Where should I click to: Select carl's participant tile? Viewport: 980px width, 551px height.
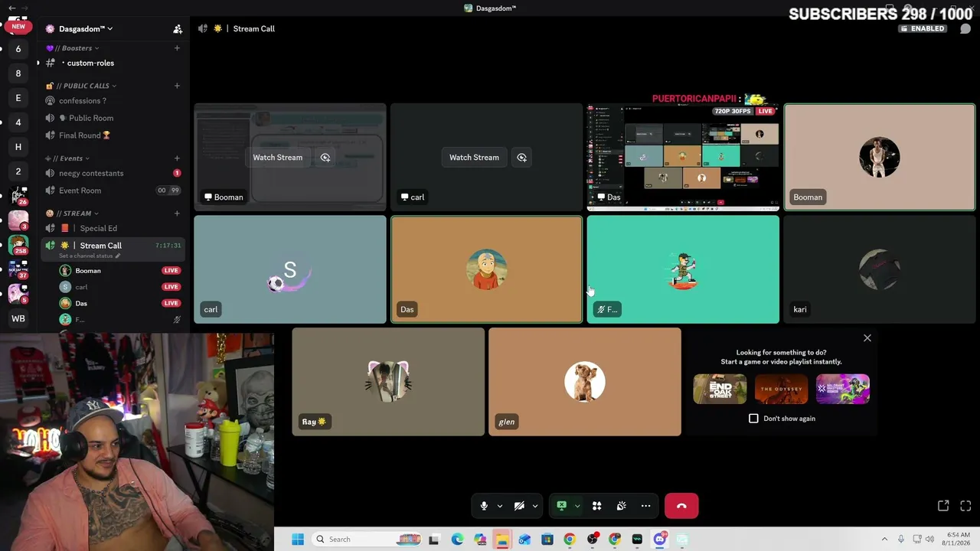coord(290,269)
